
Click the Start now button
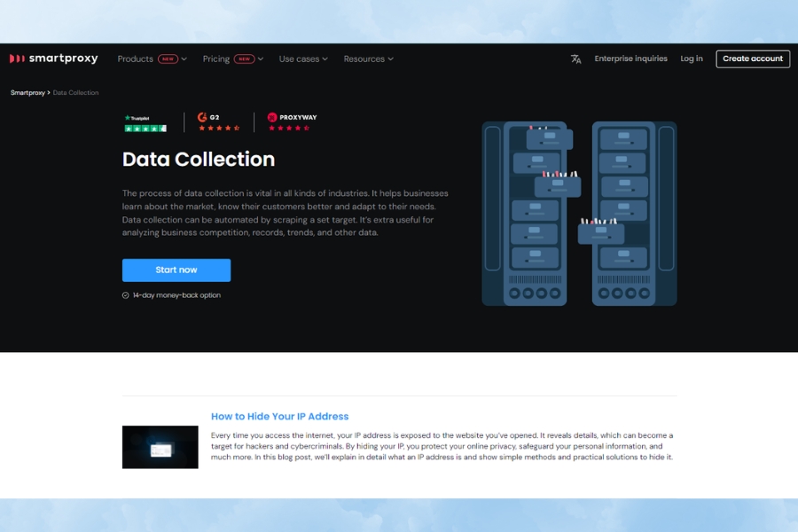[x=176, y=270]
